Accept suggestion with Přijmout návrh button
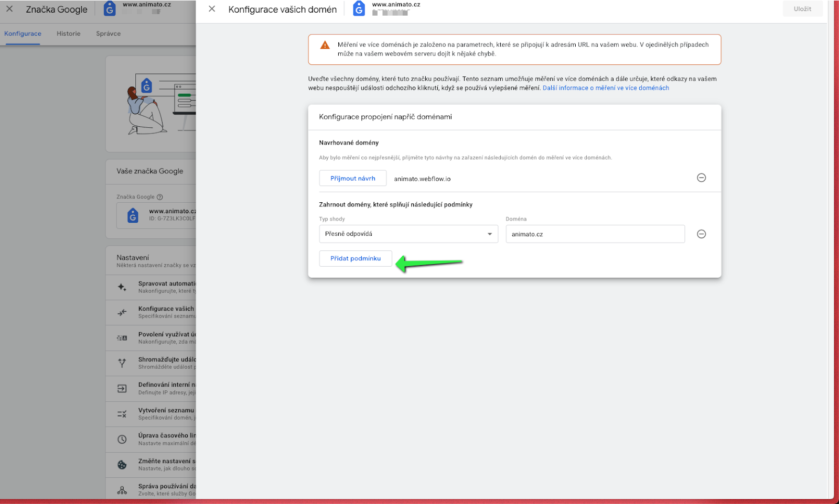 coord(353,178)
